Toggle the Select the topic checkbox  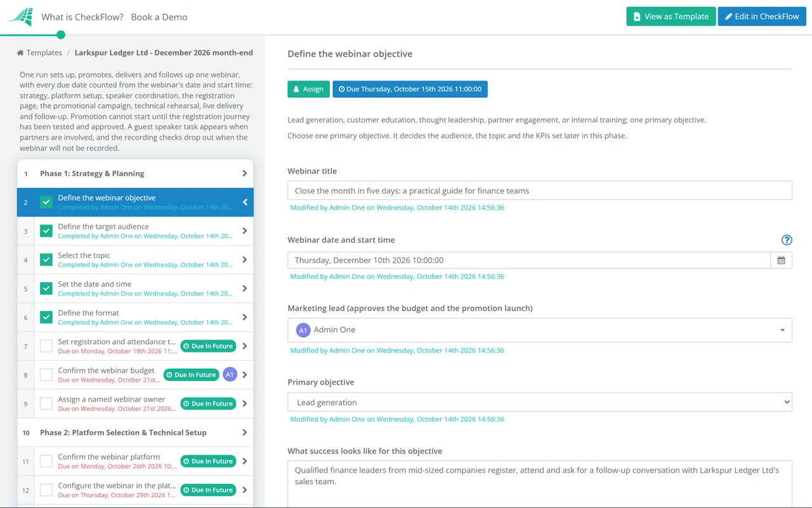click(46, 260)
